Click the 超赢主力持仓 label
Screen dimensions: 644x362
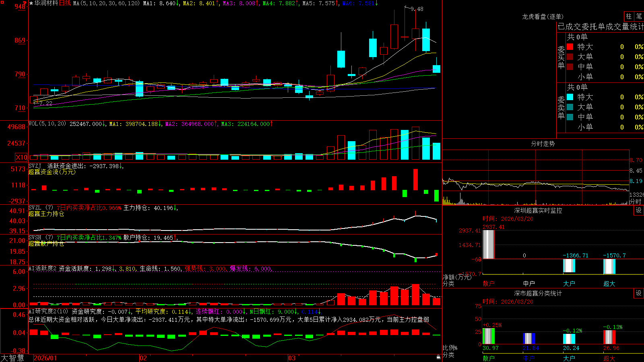[46, 214]
